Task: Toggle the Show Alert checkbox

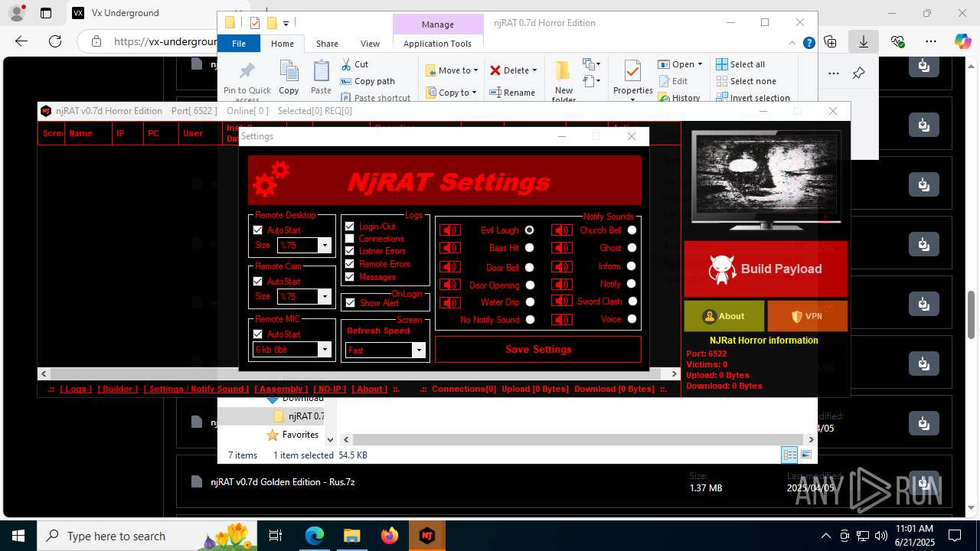Action: (x=350, y=302)
